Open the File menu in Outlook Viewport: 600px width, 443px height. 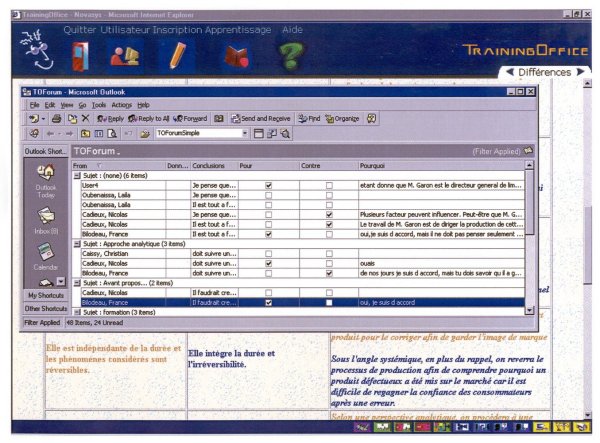(34, 105)
